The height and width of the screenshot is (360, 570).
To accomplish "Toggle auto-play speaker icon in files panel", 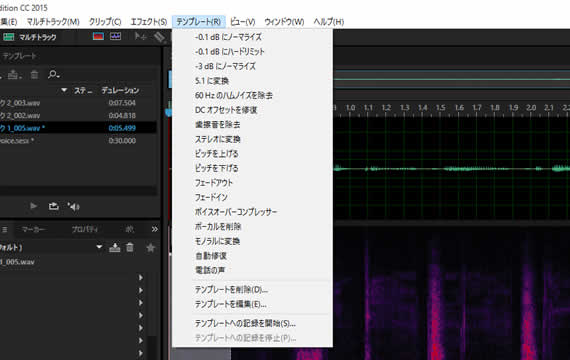I will click(73, 207).
